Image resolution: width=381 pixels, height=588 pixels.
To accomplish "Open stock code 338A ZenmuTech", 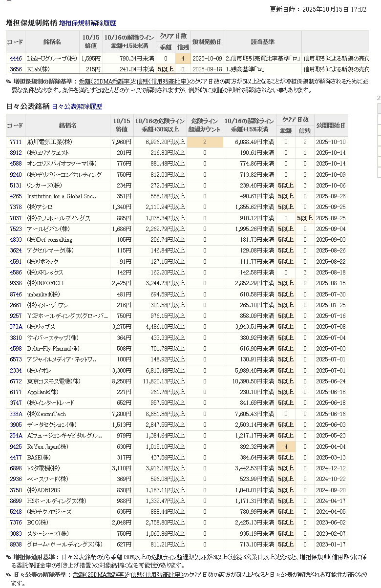I will click(x=16, y=414).
